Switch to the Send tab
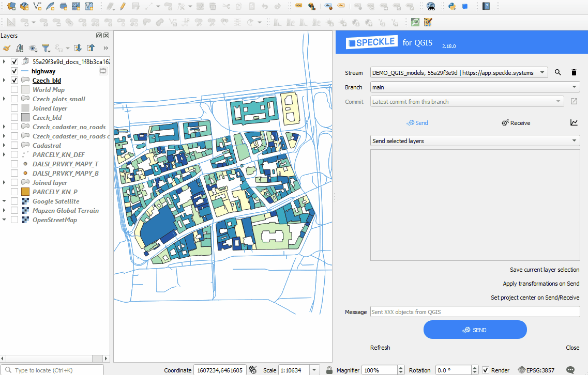This screenshot has width=588, height=375. click(x=417, y=123)
